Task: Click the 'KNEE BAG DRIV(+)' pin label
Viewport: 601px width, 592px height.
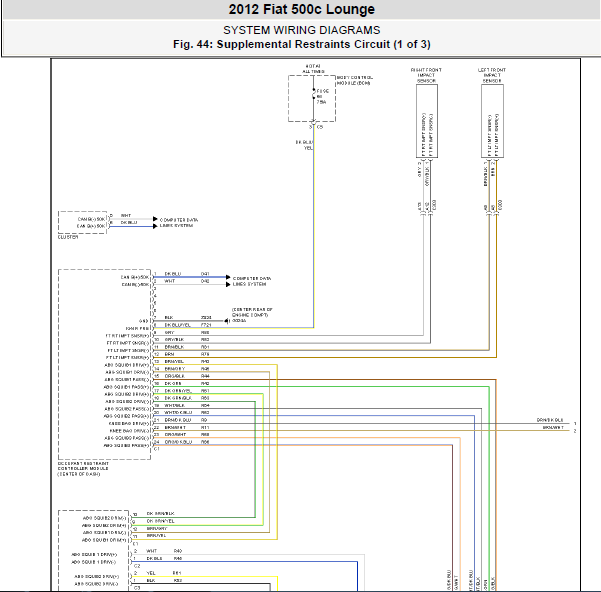Action: (x=129, y=423)
